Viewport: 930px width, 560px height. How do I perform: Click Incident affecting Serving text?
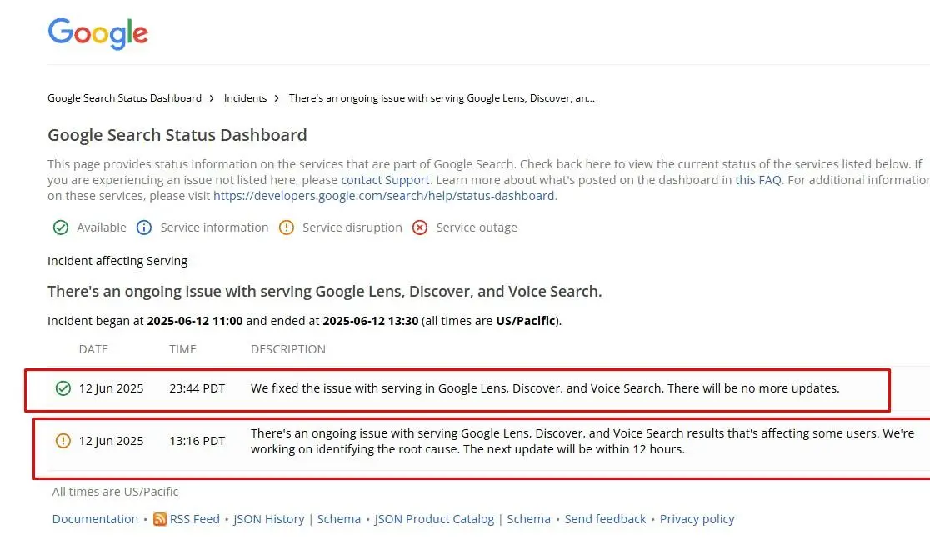pos(117,261)
